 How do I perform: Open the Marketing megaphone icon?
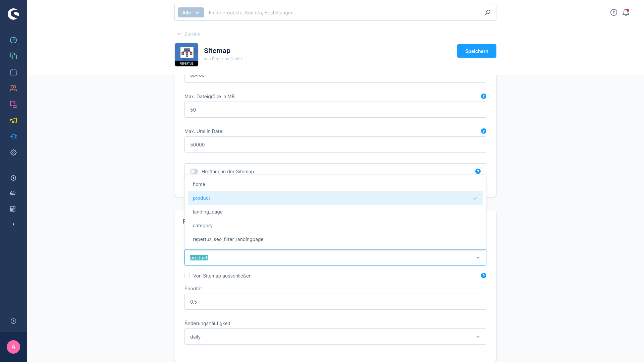[x=13, y=120]
